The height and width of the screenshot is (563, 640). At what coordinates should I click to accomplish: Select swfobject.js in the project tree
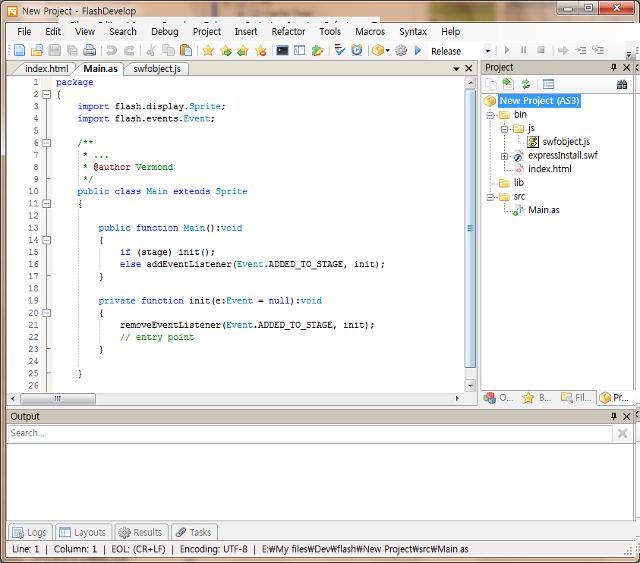point(566,142)
